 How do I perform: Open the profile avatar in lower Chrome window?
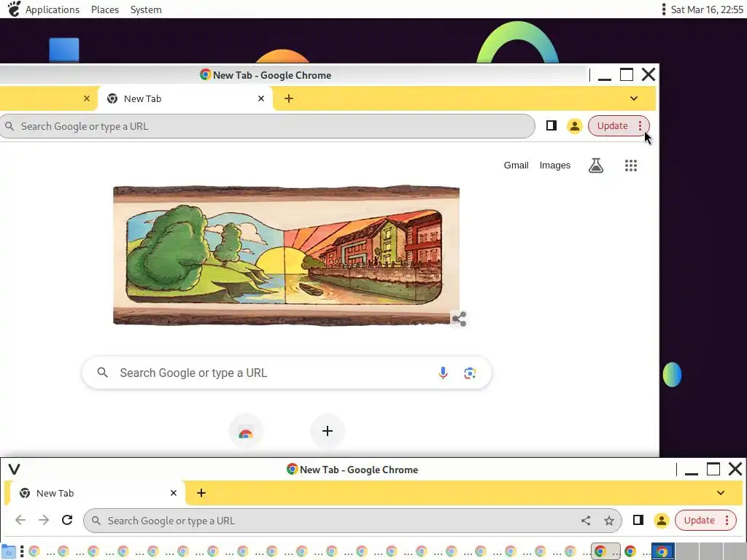661,521
